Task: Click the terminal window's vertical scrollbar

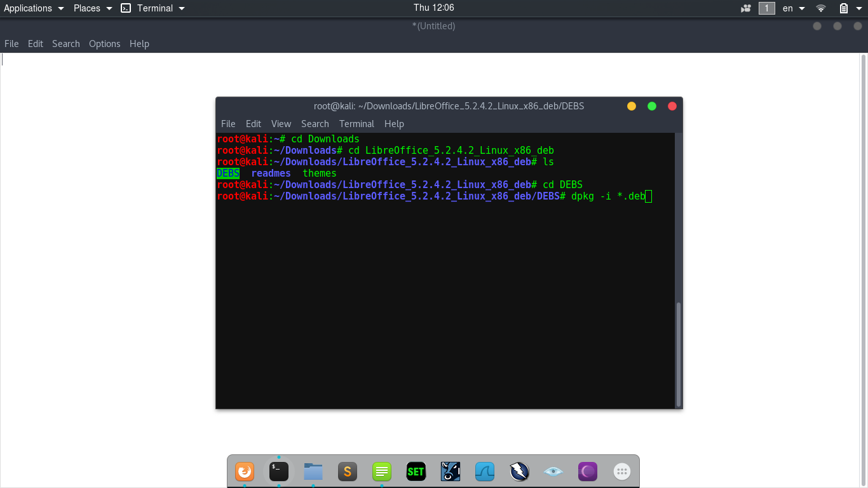Action: pos(679,353)
